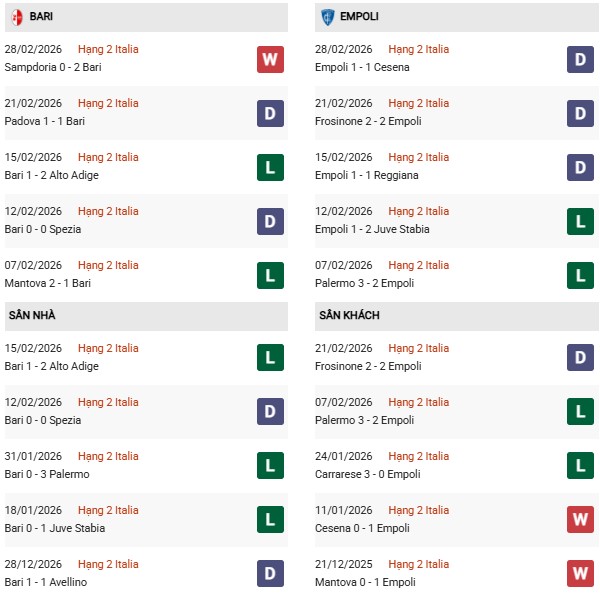Viewport: 600px width, 593px height.
Task: Click the 21/12/2025 match date
Action: [345, 564]
